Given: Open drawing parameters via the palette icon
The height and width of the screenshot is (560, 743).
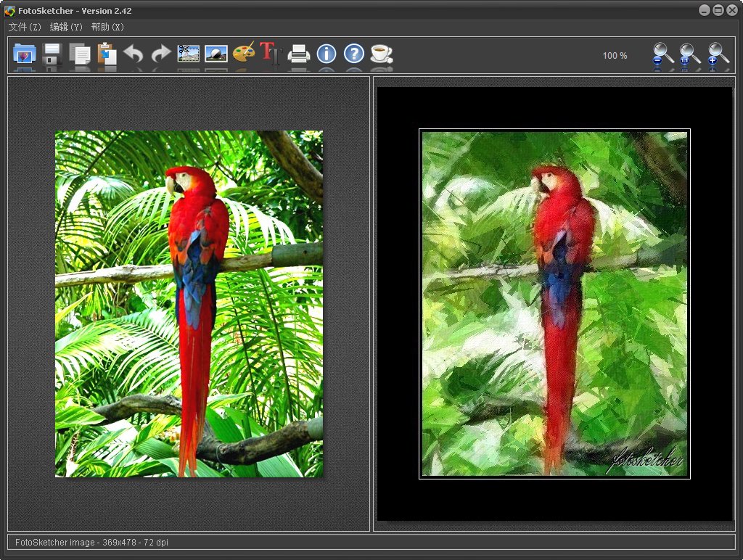Looking at the screenshot, I should click(243, 54).
